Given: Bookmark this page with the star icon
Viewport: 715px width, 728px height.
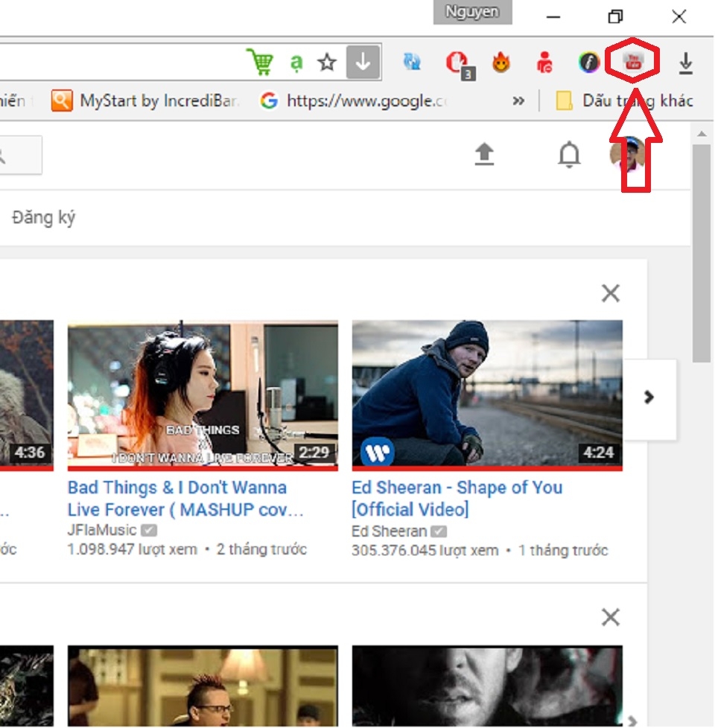Looking at the screenshot, I should point(327,63).
